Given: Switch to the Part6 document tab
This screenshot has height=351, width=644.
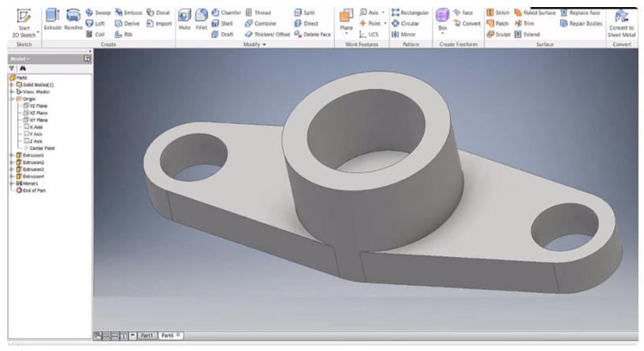Looking at the screenshot, I should tap(170, 336).
